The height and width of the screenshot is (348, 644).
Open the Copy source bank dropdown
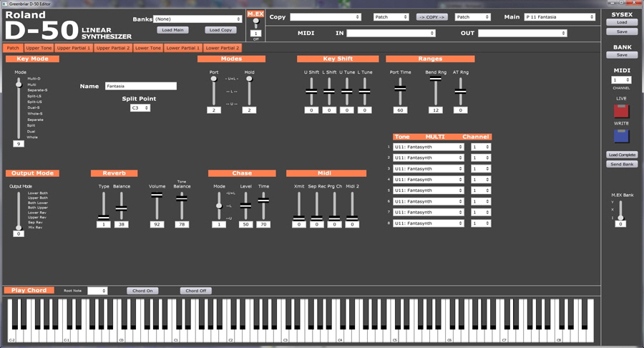[x=326, y=17]
